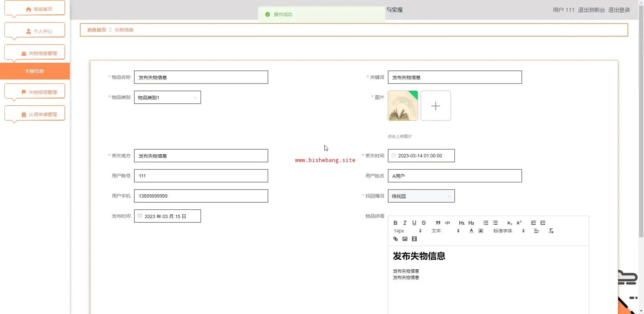Click the uploaded book image thumbnail
Screen dimensions: 644x314
point(403,106)
